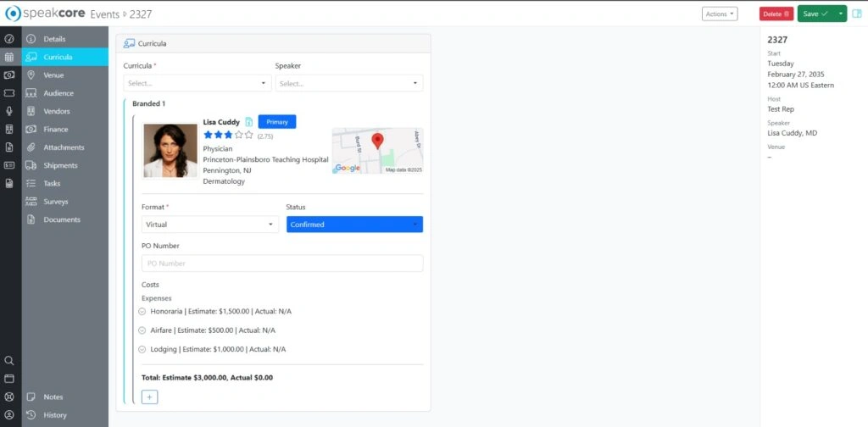Click the plus icon below Total
This screenshot has width=868, height=427.
149,396
